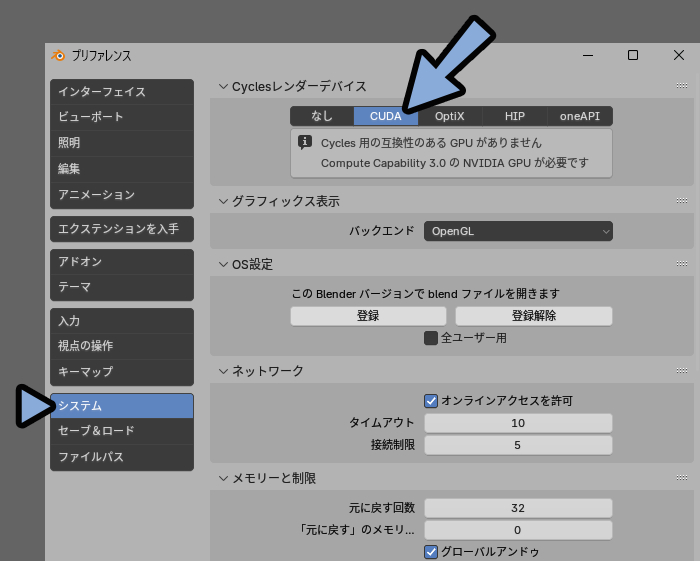Close the プリファレンス window

[x=679, y=55]
